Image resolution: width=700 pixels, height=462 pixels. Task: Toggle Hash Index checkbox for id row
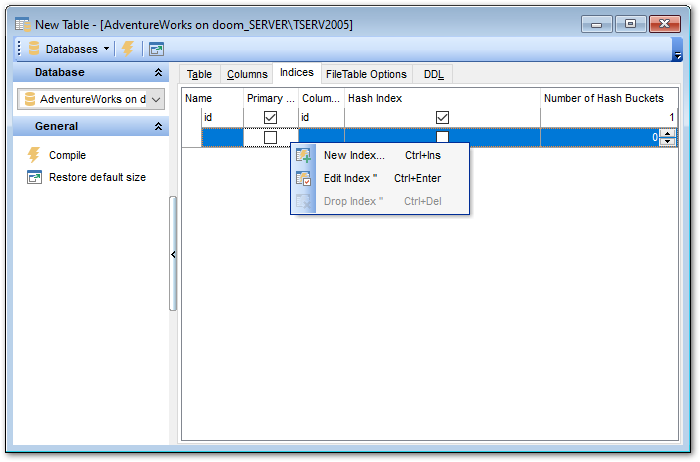(442, 117)
